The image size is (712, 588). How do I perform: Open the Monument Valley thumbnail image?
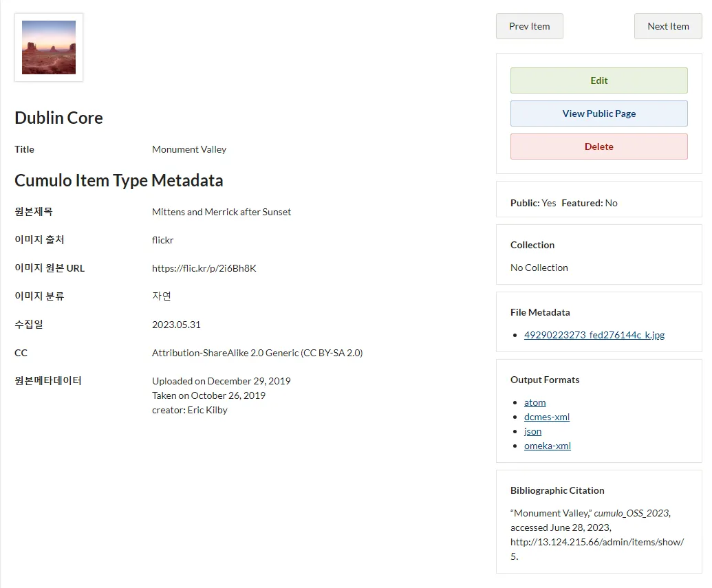coord(49,47)
